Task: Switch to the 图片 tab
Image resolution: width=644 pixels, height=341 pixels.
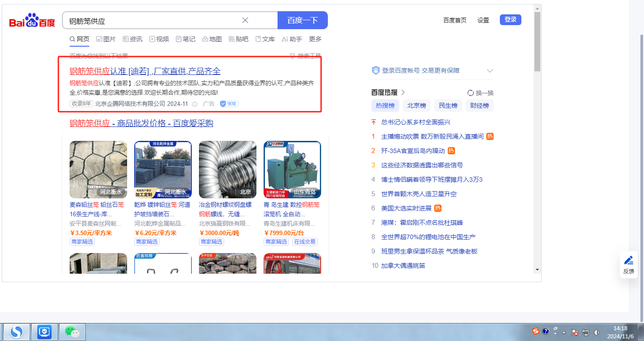Action: click(x=106, y=39)
